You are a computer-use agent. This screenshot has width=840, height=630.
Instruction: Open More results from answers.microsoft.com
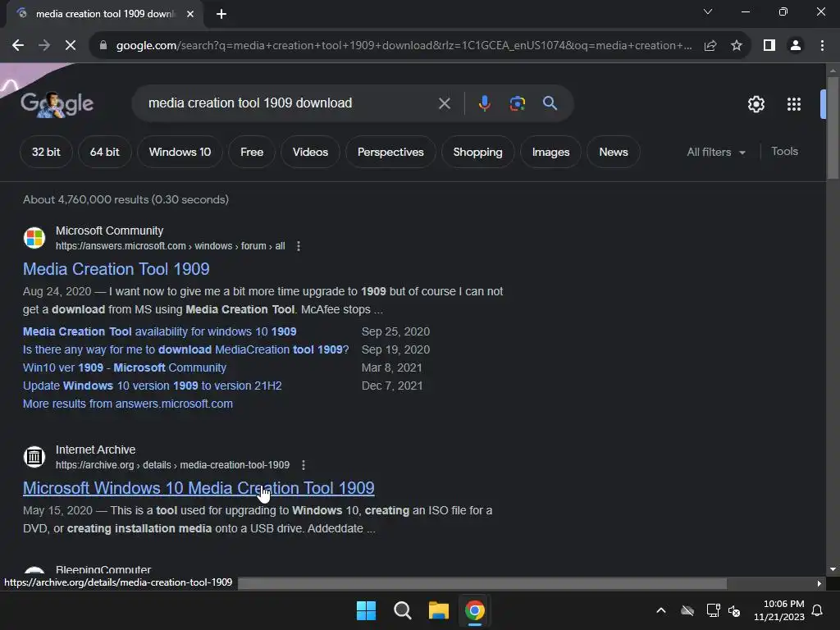point(128,404)
